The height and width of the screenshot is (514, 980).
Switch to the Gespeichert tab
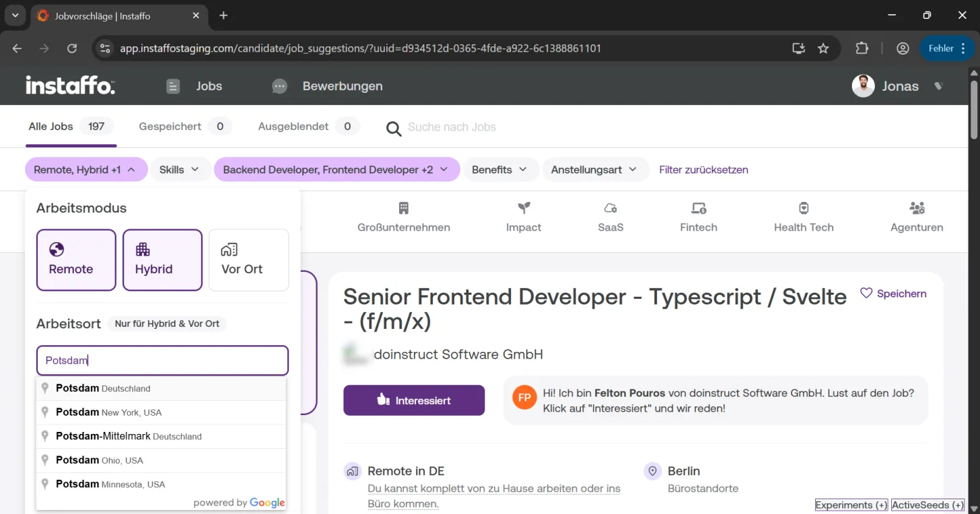coord(185,126)
